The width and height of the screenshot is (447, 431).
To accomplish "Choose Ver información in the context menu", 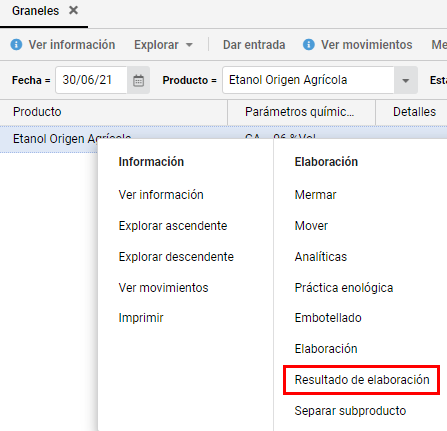I will (x=161, y=195).
